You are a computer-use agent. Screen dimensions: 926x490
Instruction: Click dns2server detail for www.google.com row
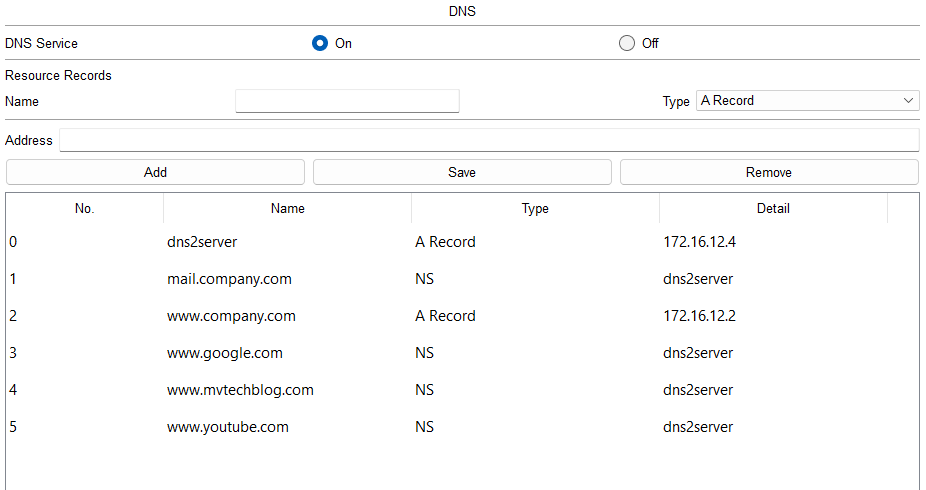coord(698,353)
